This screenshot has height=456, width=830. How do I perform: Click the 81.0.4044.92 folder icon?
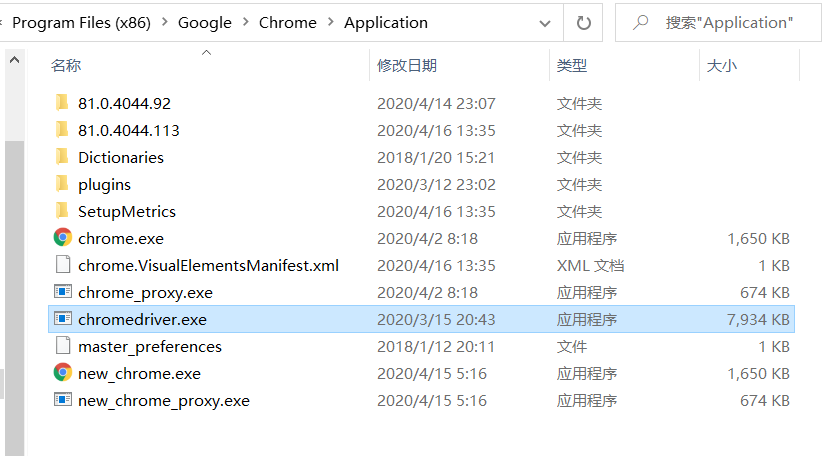(x=62, y=102)
